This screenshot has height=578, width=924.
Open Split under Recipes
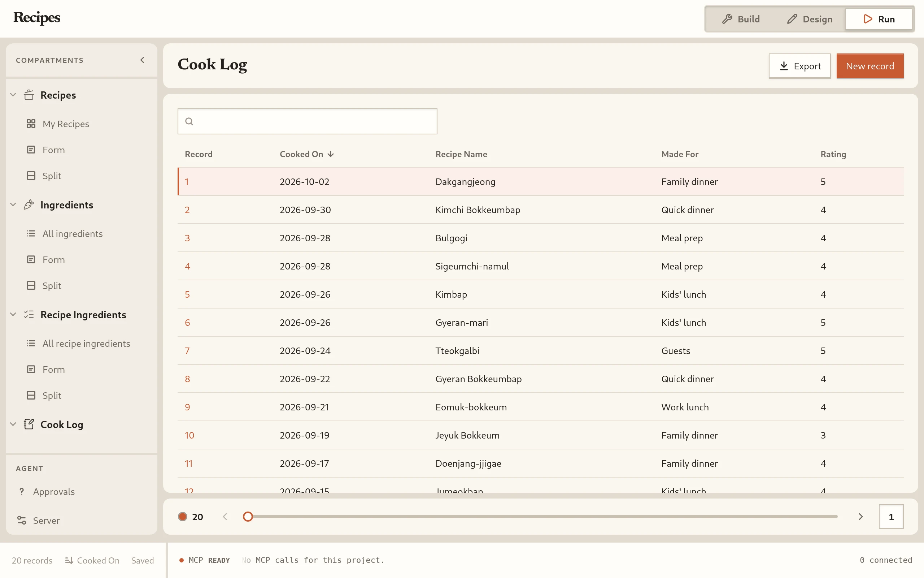click(x=44, y=176)
